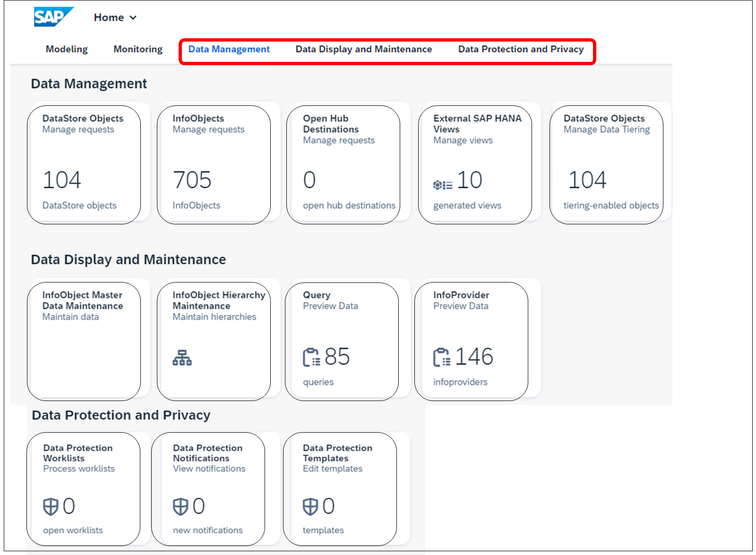This screenshot has width=756, height=555.
Task: Click the hierarchy icon in Hierarchy Maintenance
Action: click(x=182, y=358)
